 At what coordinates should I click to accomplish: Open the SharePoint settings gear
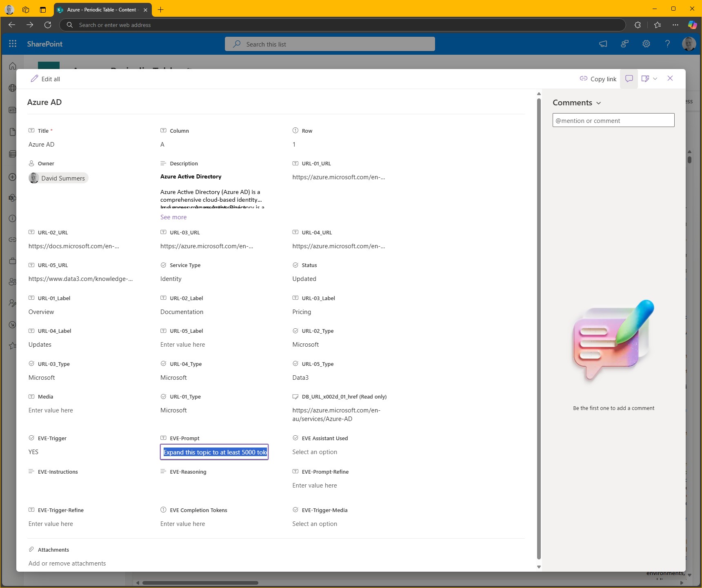[x=645, y=44]
